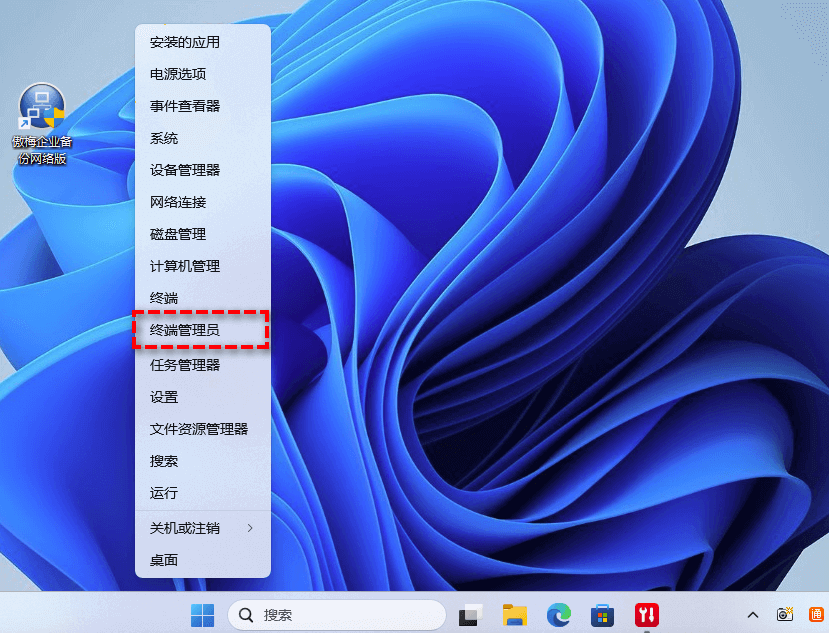Launch Microsoft Edge from the taskbar
The image size is (829, 633).
point(558,614)
